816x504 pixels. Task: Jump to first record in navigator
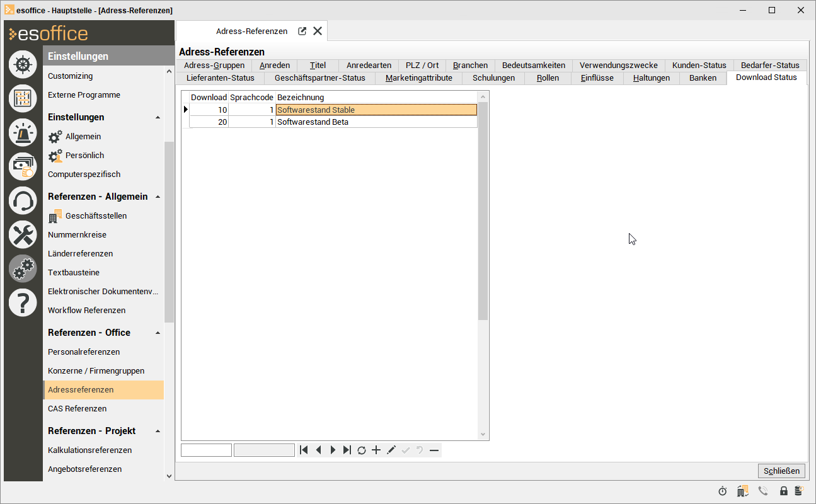tap(304, 450)
